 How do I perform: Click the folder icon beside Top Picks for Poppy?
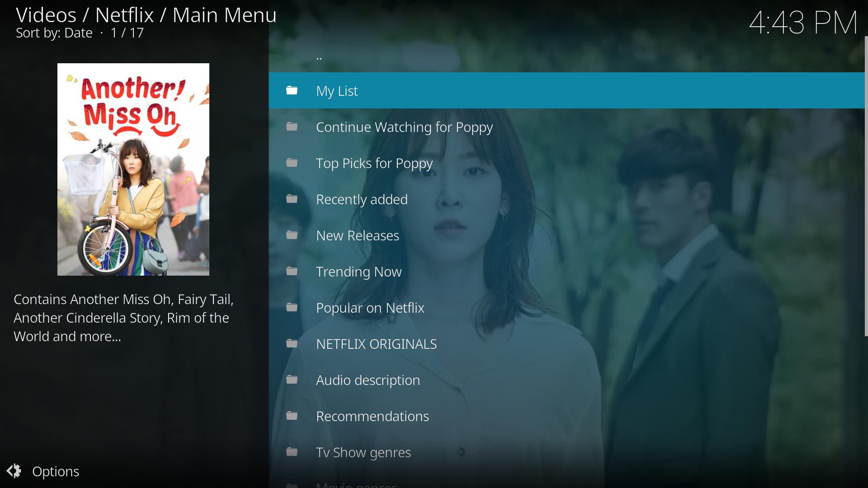tap(292, 163)
